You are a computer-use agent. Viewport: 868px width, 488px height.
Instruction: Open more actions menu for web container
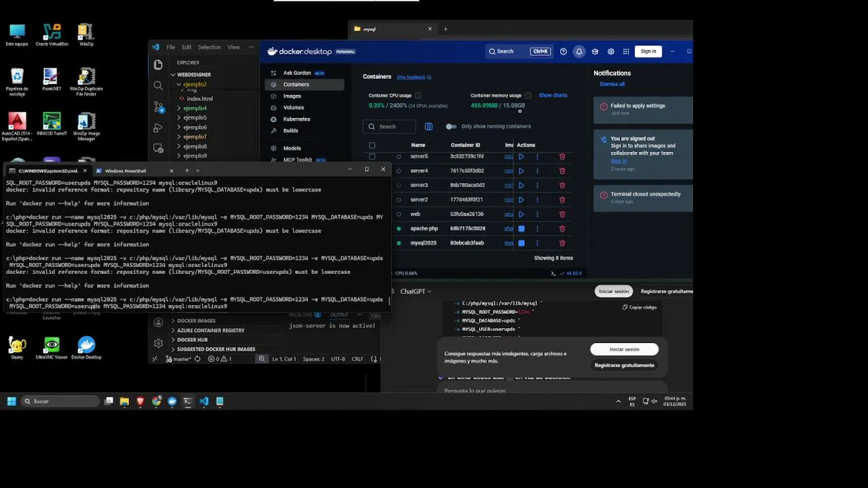537,214
